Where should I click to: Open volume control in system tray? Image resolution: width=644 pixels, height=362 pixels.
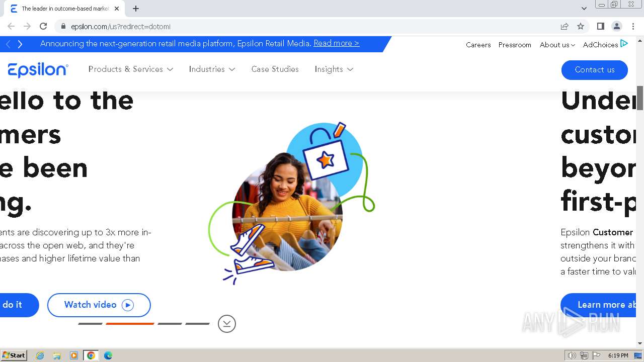(x=572, y=355)
